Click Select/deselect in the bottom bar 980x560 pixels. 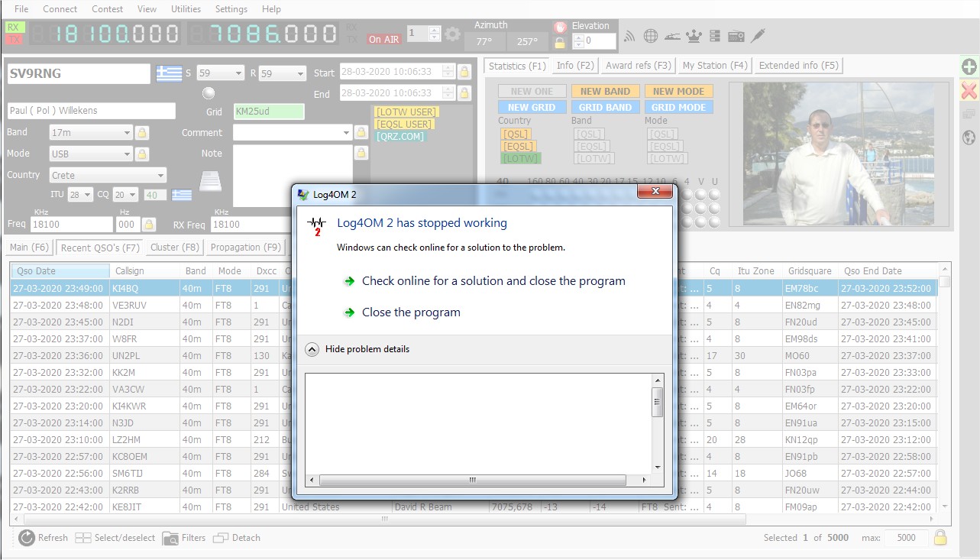115,538
